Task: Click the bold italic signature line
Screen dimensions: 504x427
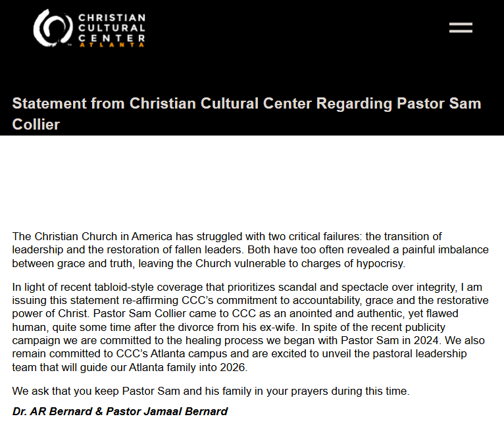Action: click(x=120, y=412)
